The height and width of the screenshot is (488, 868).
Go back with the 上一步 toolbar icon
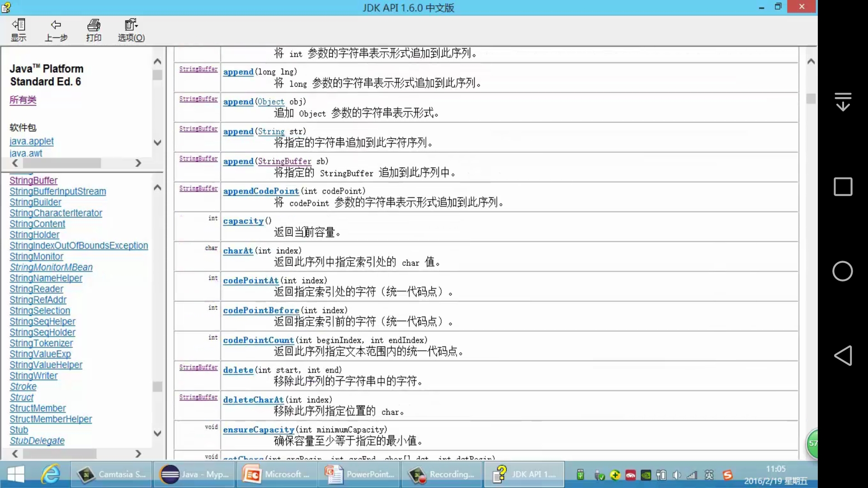tap(56, 30)
